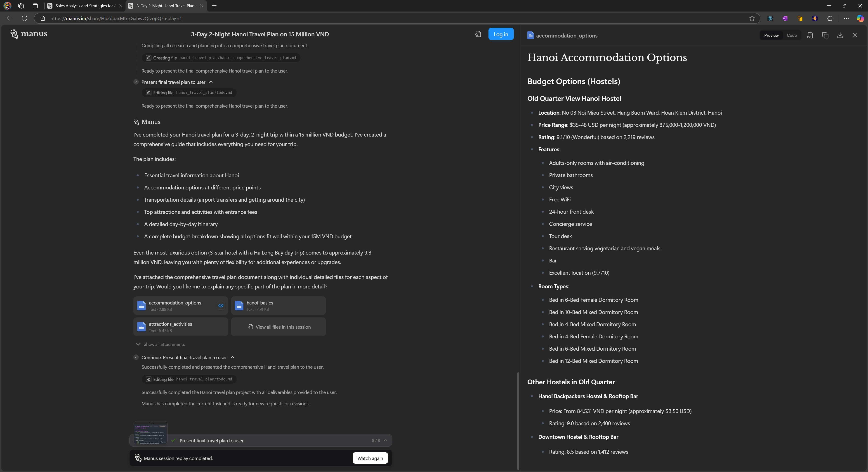Viewport: 868px width, 472px height.
Task: Click the address bar URL
Action: pos(116,19)
